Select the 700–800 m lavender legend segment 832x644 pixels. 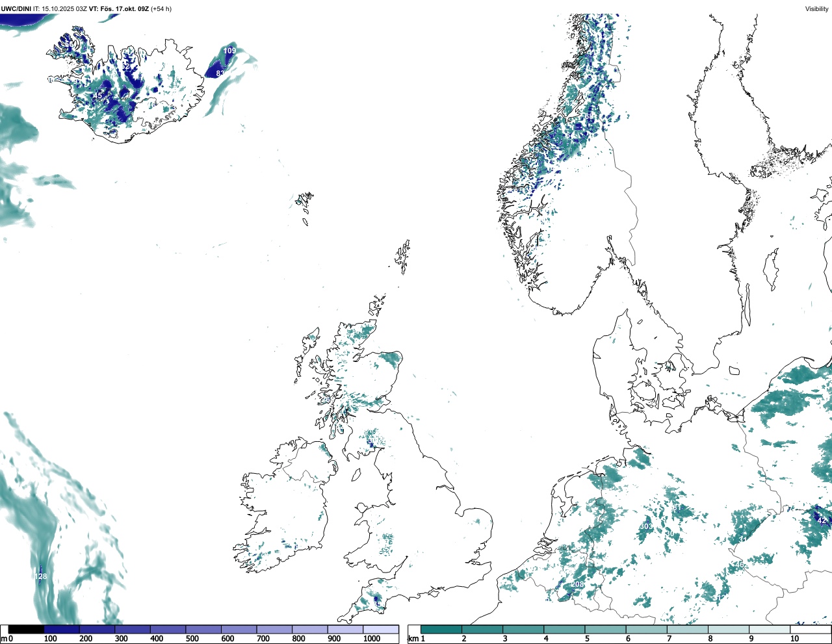coord(274,629)
